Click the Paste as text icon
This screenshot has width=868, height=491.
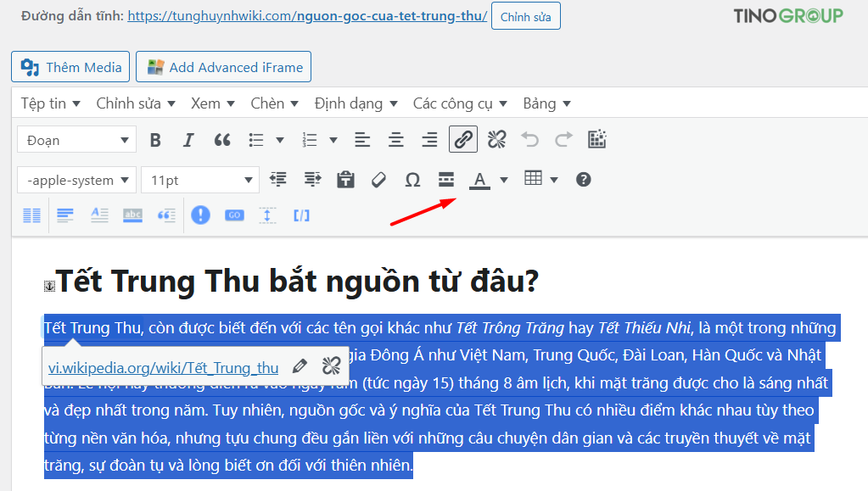[x=345, y=179]
